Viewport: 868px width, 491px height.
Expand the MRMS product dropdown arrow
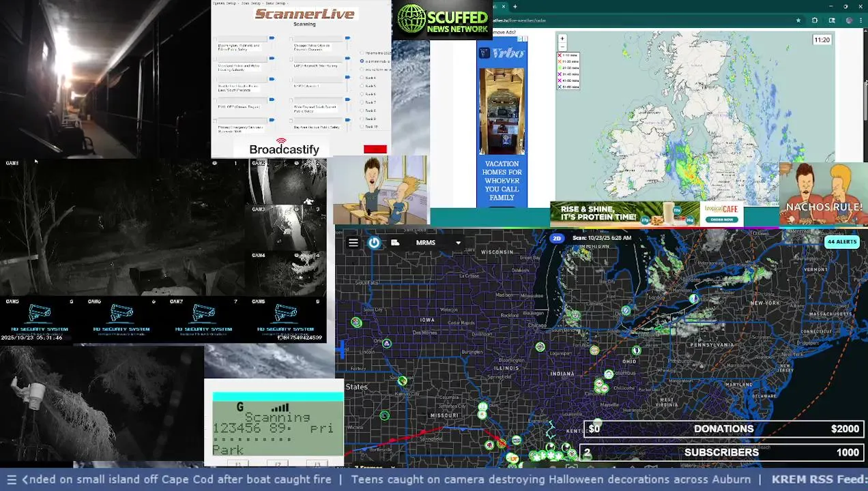coord(458,243)
